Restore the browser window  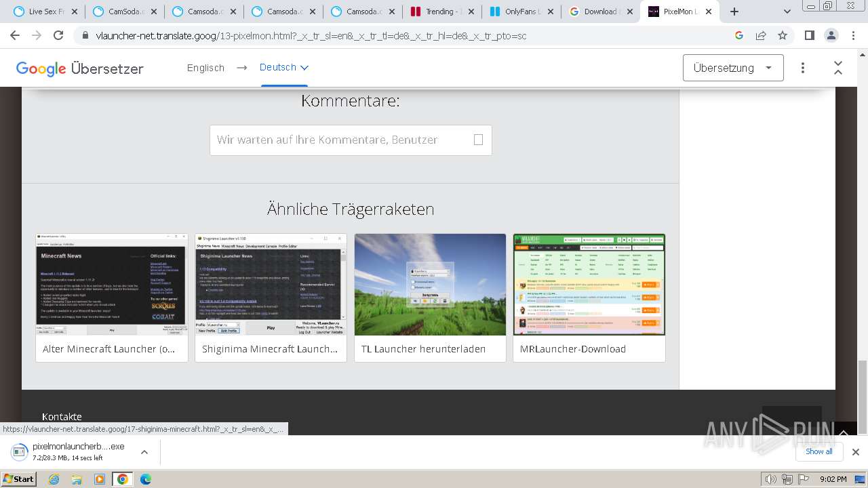click(x=828, y=5)
